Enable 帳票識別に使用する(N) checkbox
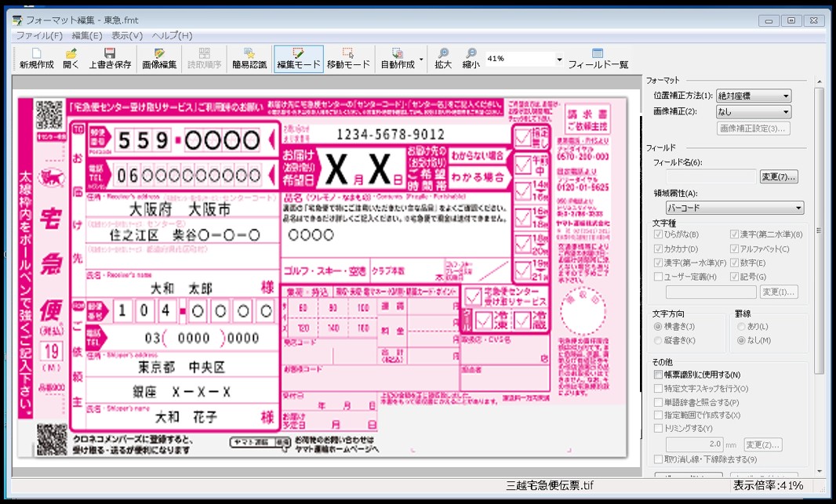Viewport: 836px width, 504px height. click(x=659, y=375)
